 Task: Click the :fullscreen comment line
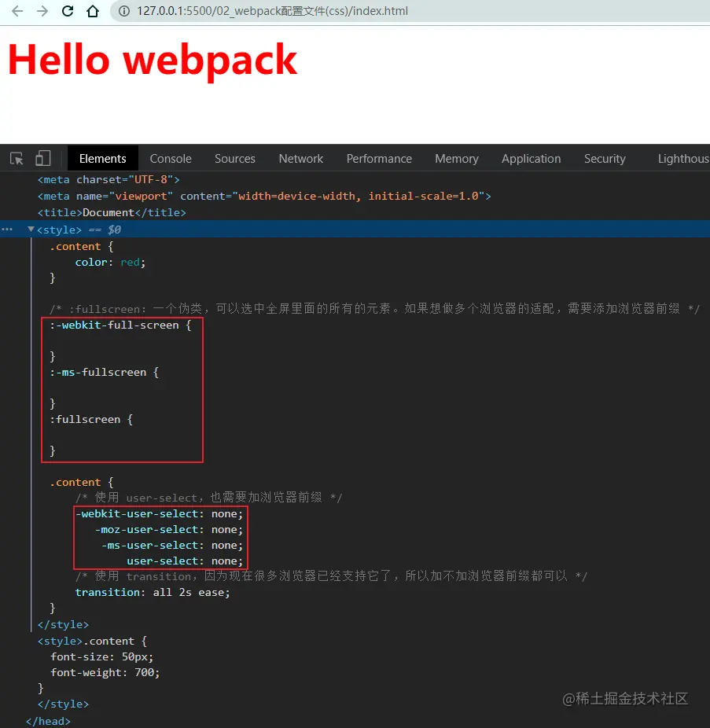click(375, 309)
